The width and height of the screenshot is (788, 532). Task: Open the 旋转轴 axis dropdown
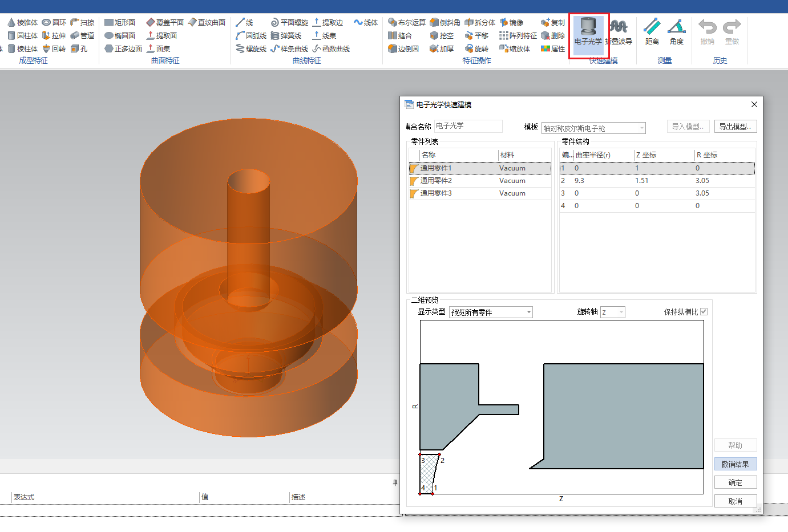point(613,312)
